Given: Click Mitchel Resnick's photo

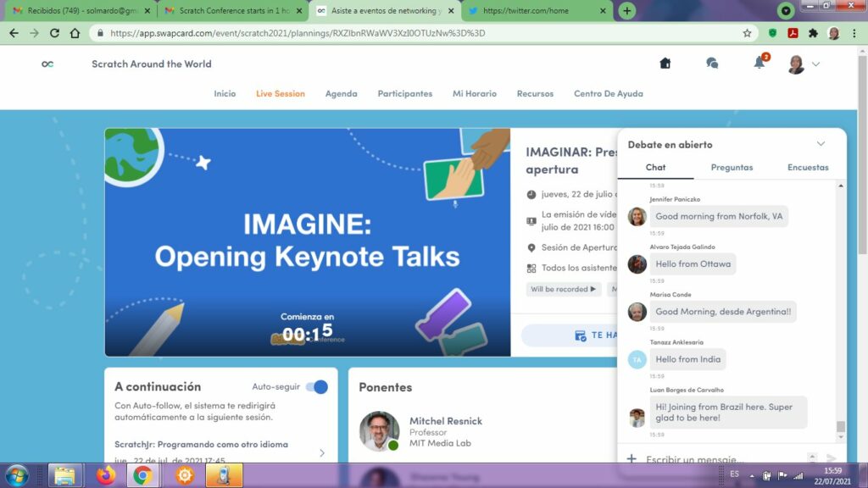Looking at the screenshot, I should tap(379, 431).
